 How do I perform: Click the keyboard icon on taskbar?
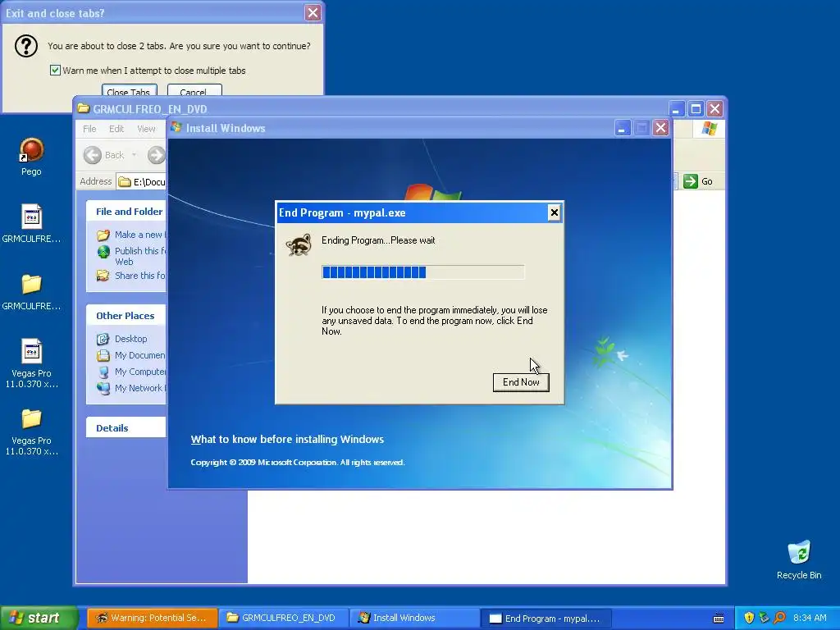tap(719, 619)
